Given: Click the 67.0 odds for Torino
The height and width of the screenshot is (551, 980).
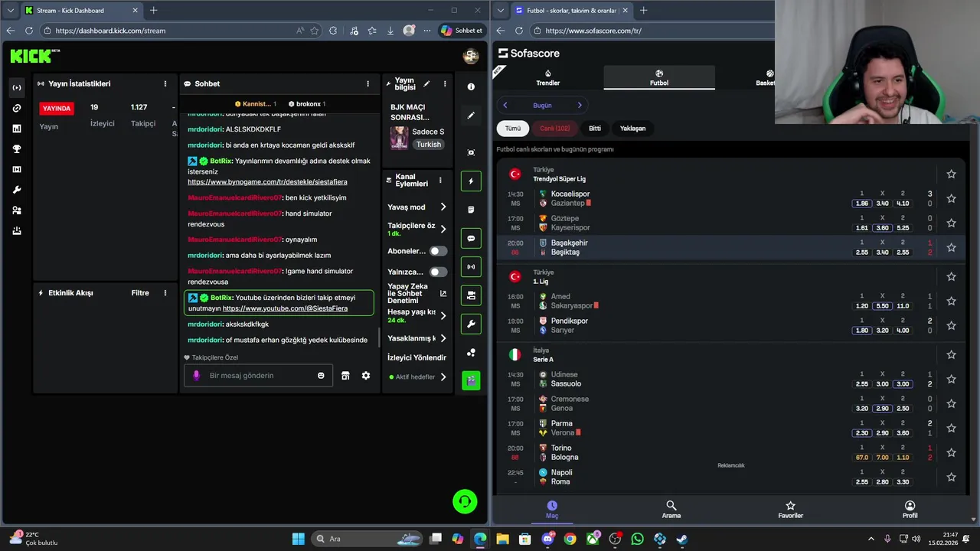Looking at the screenshot, I should coord(861,458).
